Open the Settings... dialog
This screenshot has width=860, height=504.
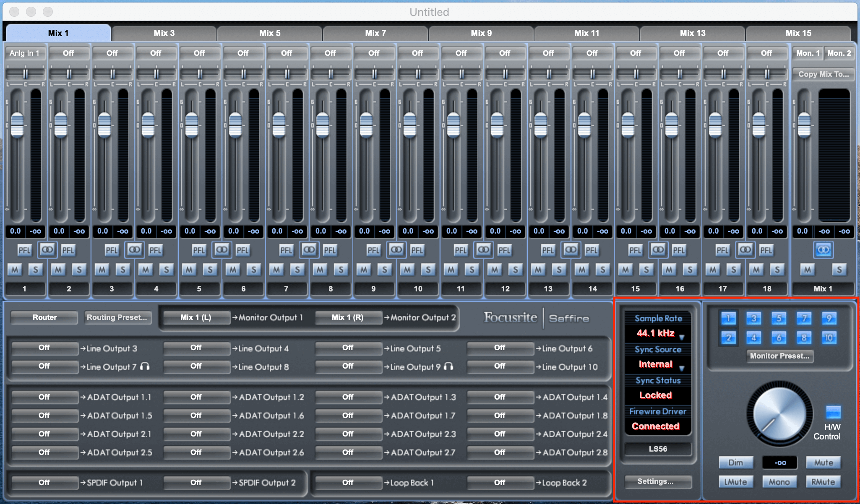point(657,481)
